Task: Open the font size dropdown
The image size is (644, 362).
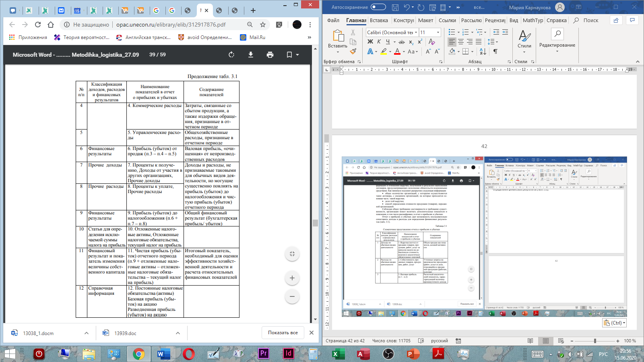Action: pos(438,33)
